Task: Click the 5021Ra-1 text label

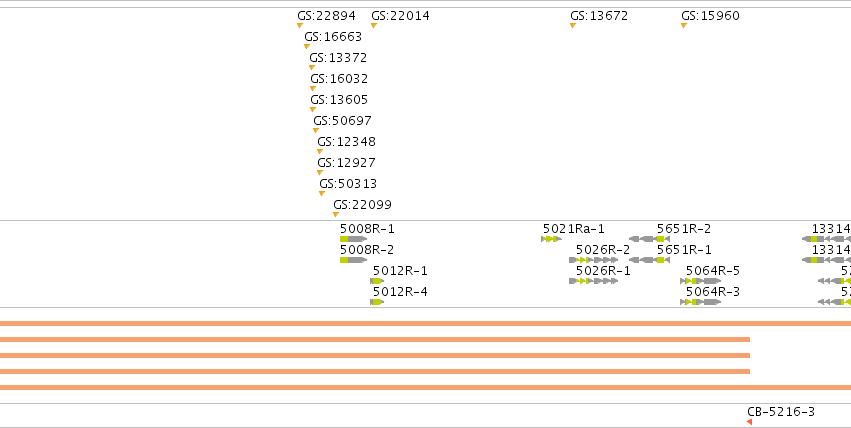Action: click(574, 229)
